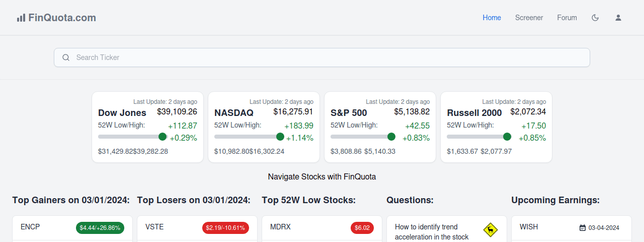Open the trend acceleration question link
Viewport: 644px width, 242px height.
click(432, 232)
